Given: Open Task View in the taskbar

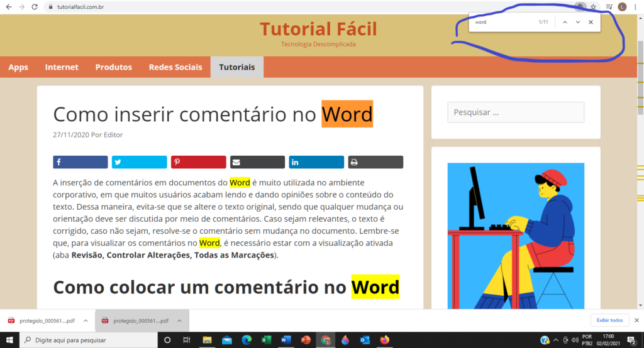Looking at the screenshot, I should pyautogui.click(x=186, y=340).
